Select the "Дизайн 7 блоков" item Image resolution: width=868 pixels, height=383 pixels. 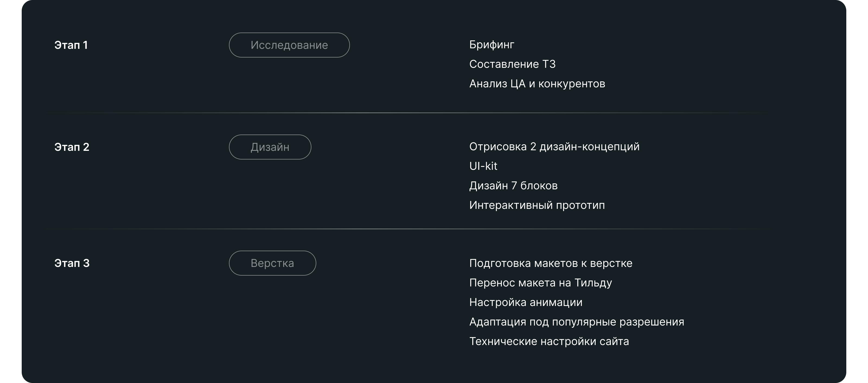[513, 186]
